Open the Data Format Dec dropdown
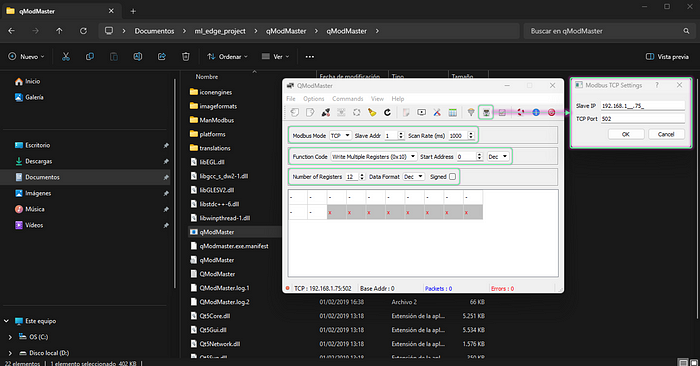Screen dimensions: 700x366 (413, 177)
